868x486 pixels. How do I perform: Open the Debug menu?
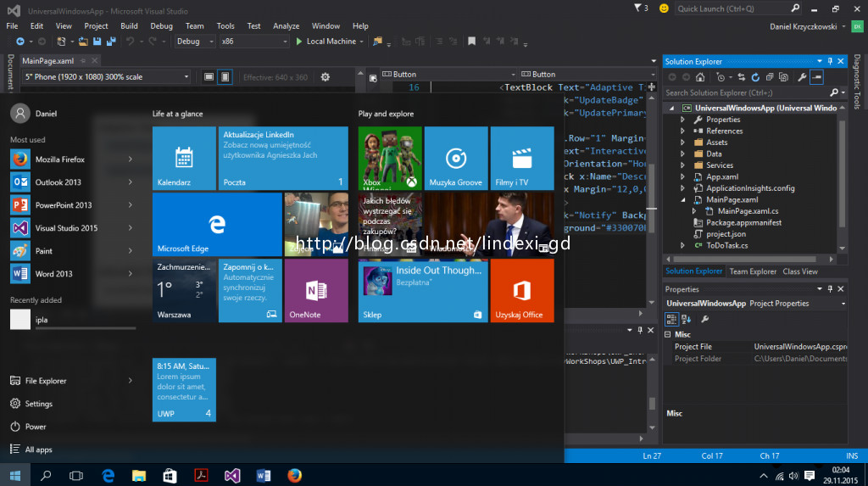tap(161, 26)
